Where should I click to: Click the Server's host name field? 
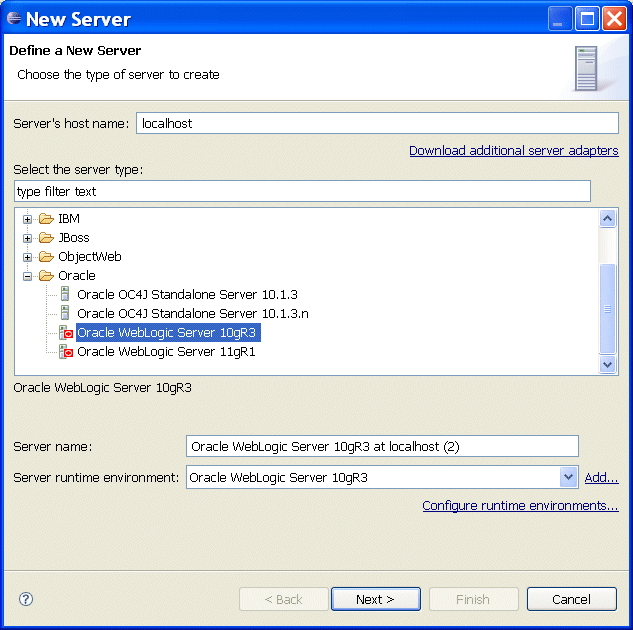(377, 123)
